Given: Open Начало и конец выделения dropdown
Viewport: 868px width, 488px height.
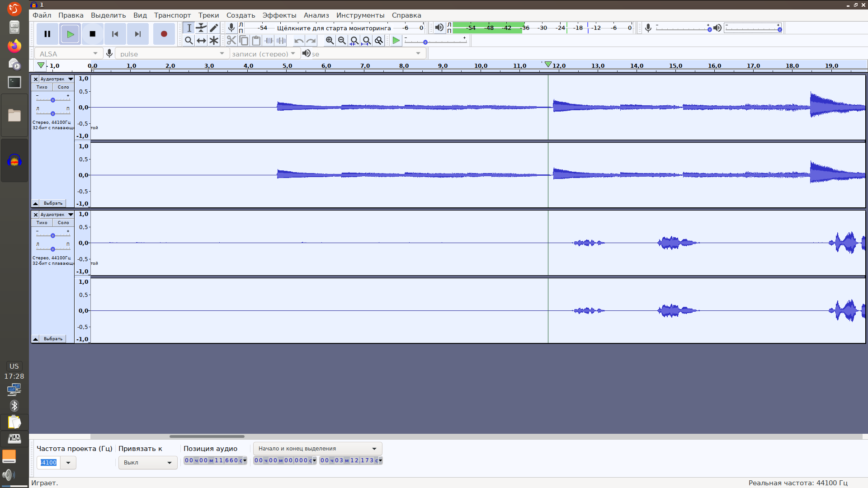Looking at the screenshot, I should click(318, 449).
